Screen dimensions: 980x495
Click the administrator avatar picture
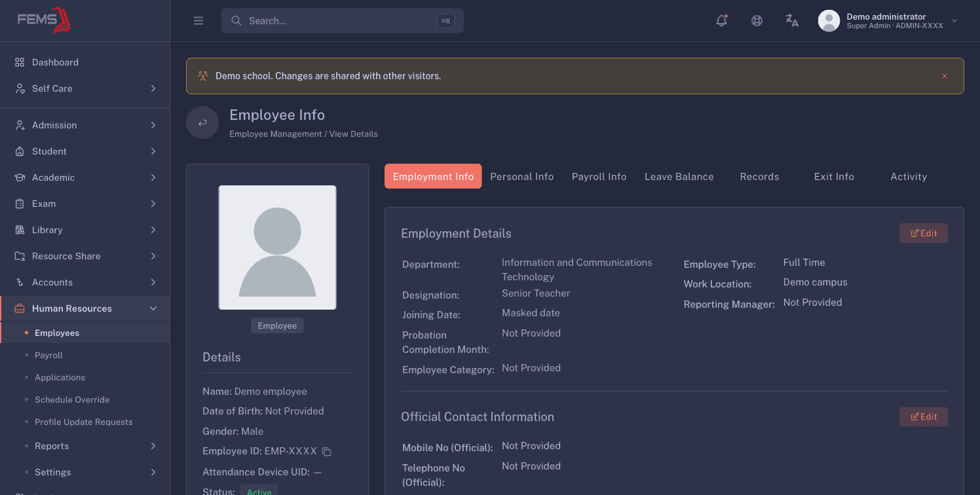tap(829, 21)
